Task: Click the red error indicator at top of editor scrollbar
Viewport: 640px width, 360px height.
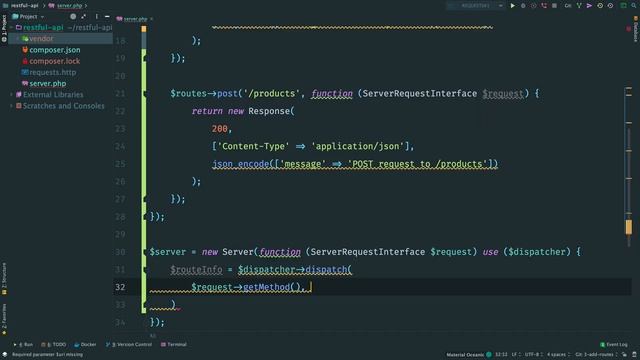Action: (629, 29)
